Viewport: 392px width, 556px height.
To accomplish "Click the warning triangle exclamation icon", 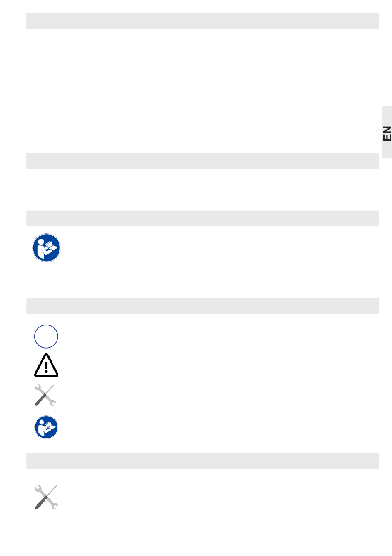I will (x=46, y=365).
